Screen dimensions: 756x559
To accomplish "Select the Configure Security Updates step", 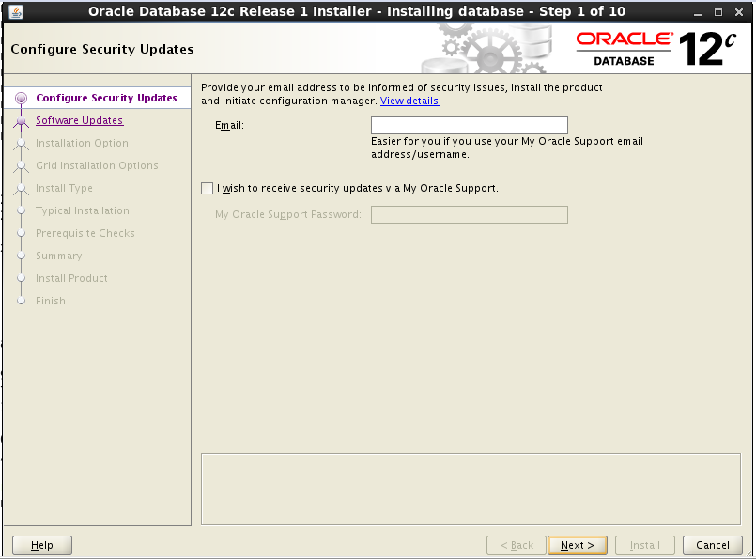I will pos(106,98).
